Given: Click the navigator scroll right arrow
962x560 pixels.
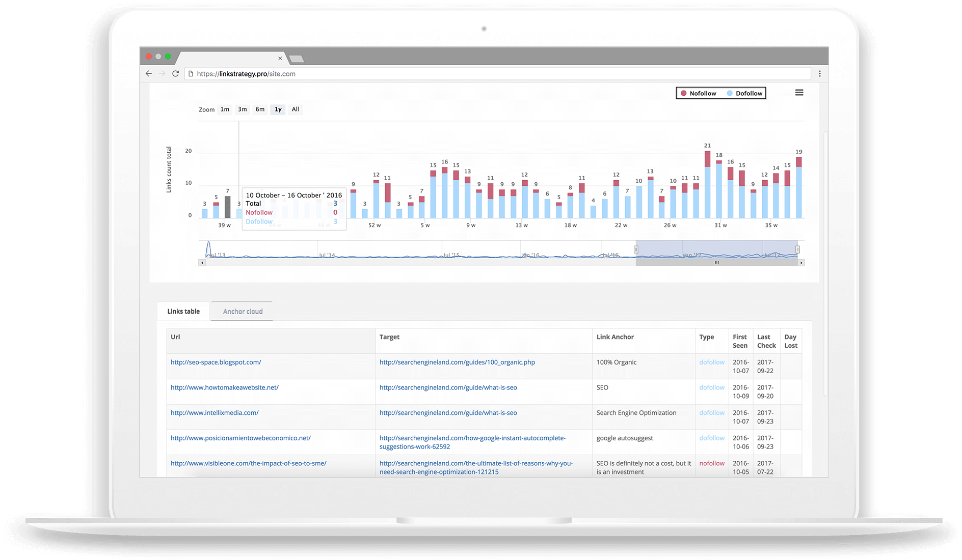Looking at the screenshot, I should point(801,263).
